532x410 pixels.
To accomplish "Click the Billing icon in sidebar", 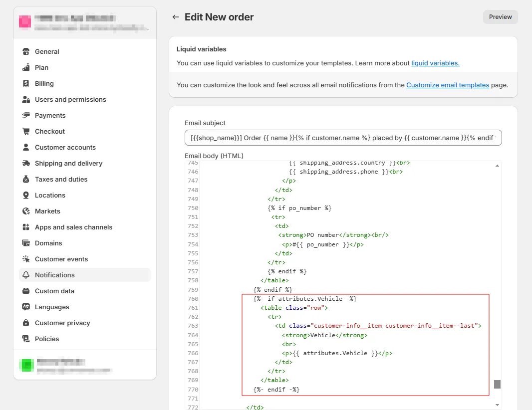I will pos(26,83).
